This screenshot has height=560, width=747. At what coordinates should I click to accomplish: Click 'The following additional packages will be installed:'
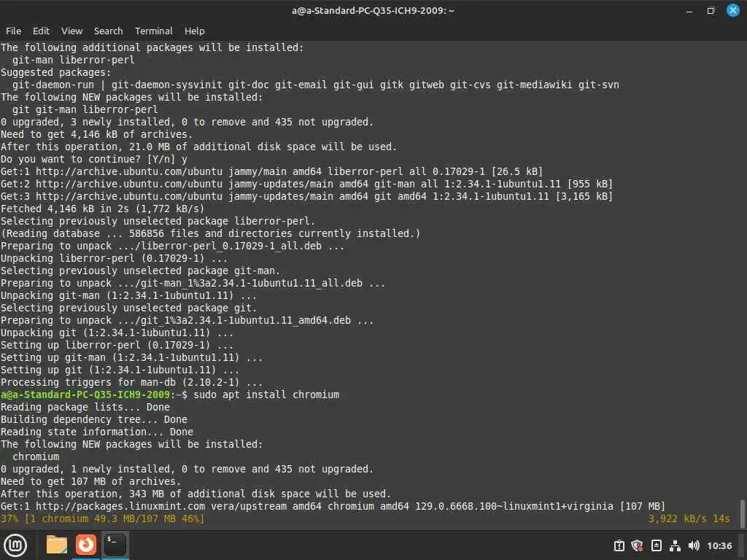(152, 47)
